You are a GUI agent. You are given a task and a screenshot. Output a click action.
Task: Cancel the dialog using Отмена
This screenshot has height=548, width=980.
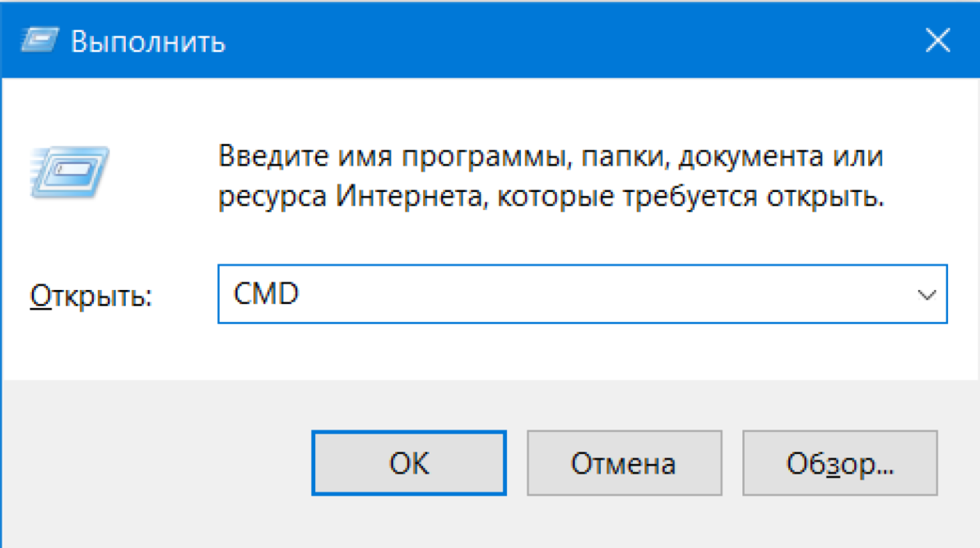pyautogui.click(x=623, y=464)
